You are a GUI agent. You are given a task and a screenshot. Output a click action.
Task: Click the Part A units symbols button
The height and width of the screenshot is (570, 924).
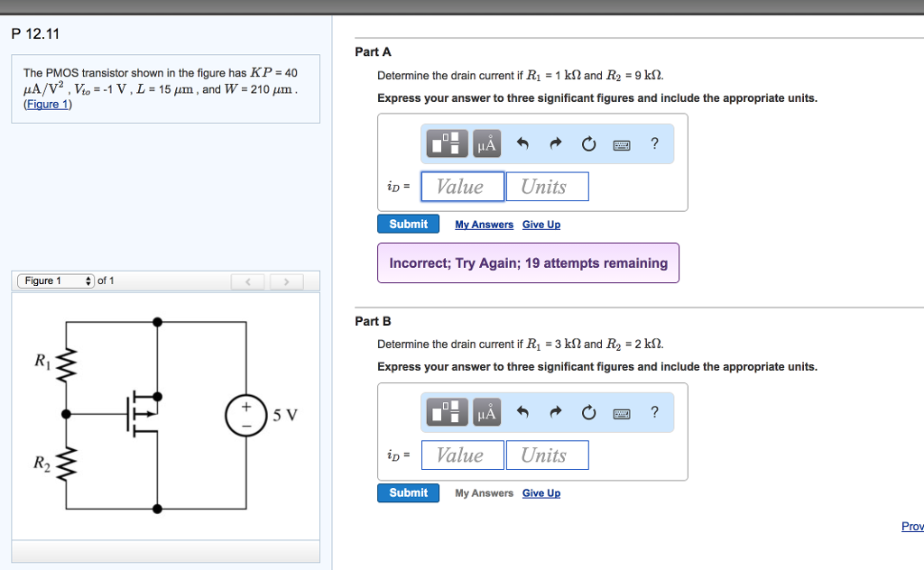[x=486, y=143]
